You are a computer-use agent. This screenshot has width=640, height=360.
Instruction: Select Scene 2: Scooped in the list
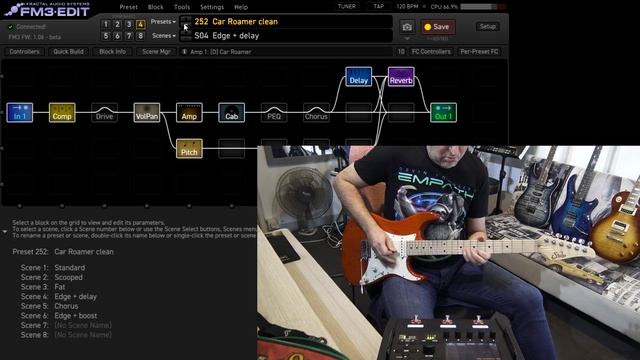tap(51, 278)
